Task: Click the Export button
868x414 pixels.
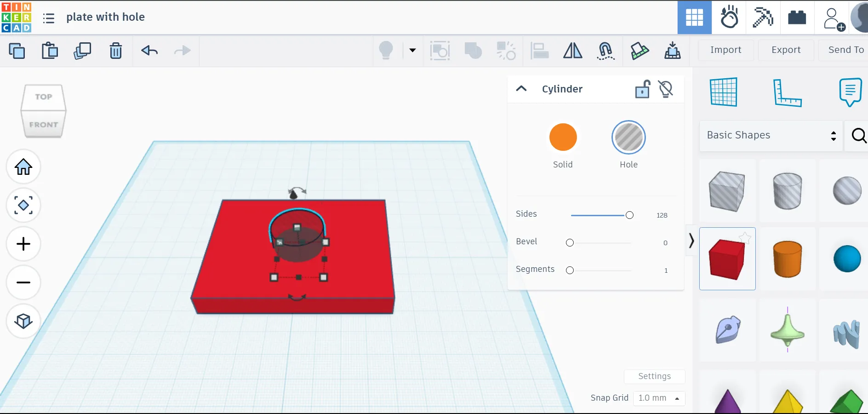Action: [786, 50]
